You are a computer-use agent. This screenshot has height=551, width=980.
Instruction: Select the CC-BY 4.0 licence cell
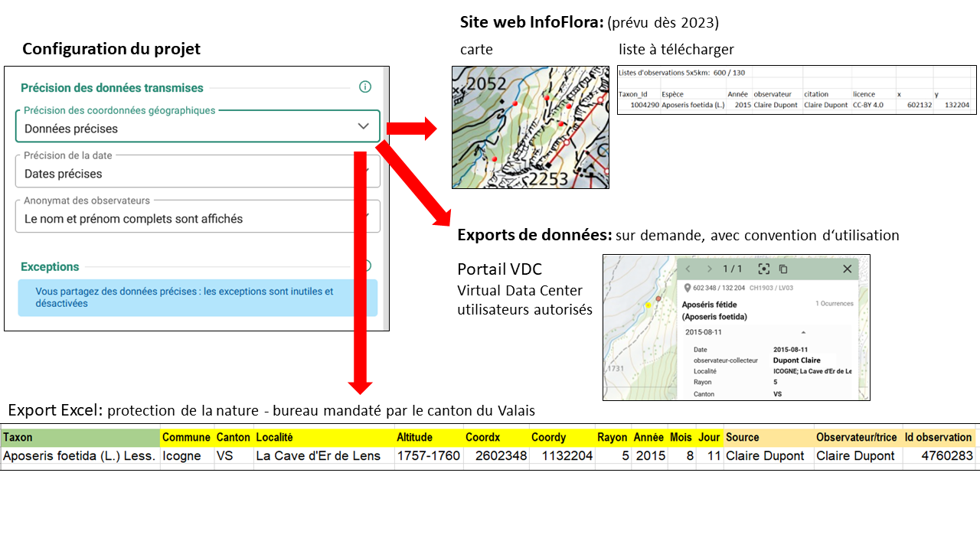click(x=868, y=105)
